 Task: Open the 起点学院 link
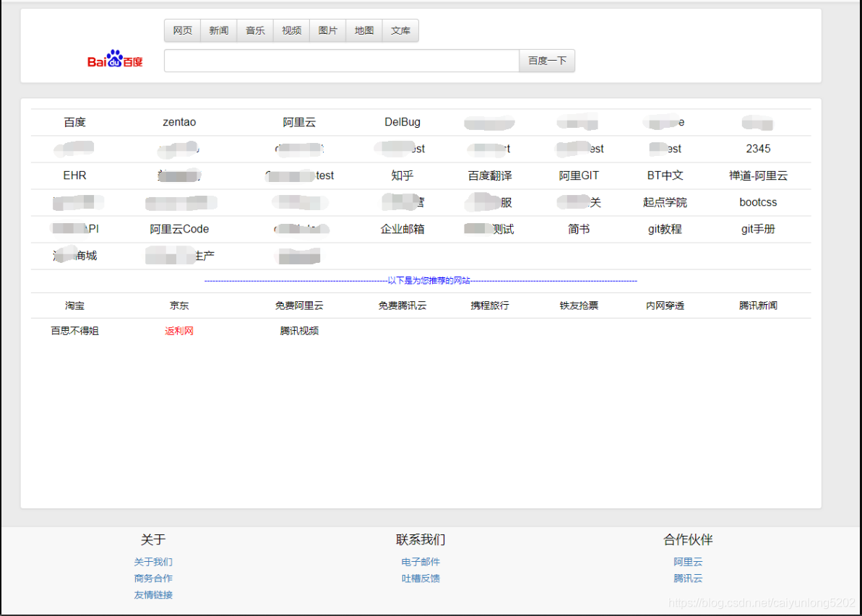(665, 202)
